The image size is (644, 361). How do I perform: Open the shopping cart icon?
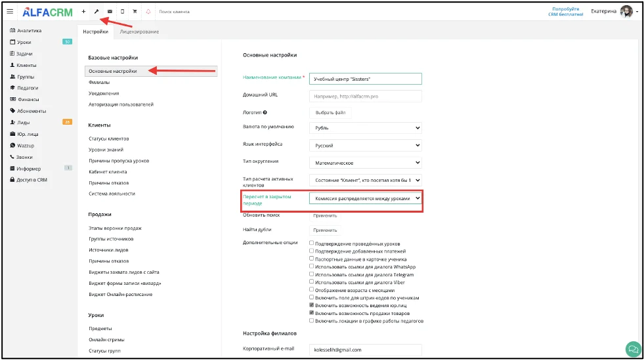click(x=135, y=12)
